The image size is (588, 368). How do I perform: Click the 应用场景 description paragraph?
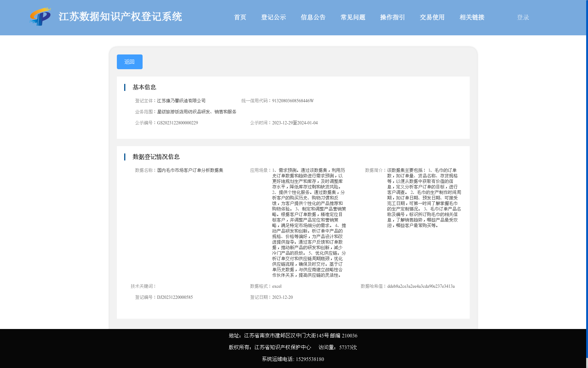309,223
